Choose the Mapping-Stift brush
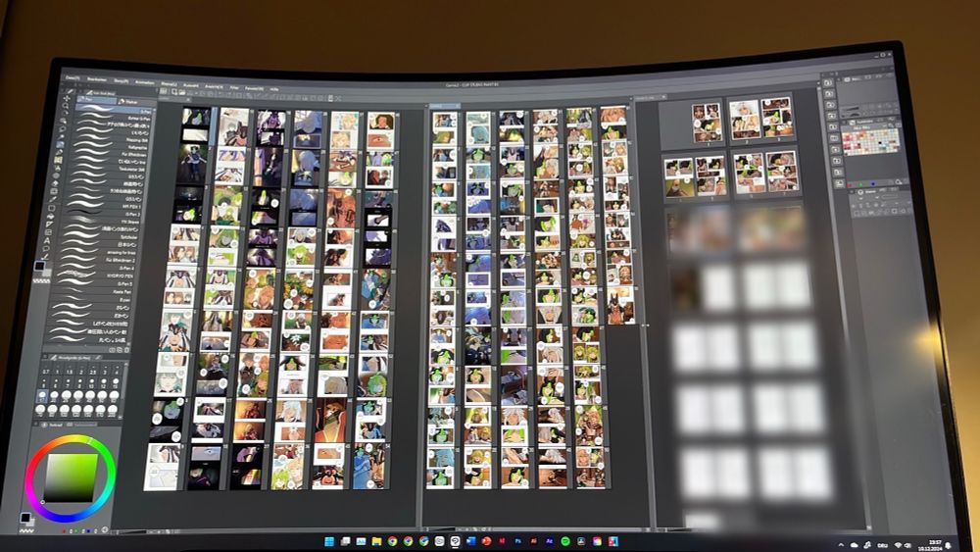 (110, 140)
